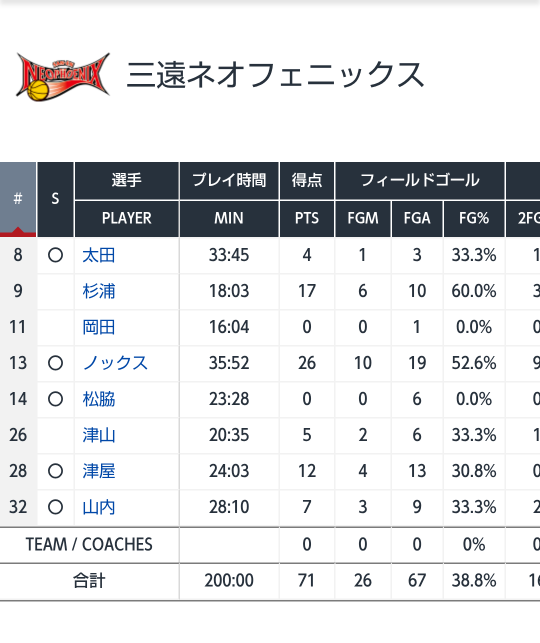The width and height of the screenshot is (540, 643).
Task: Sort by the FGA column
Action: click(417, 219)
